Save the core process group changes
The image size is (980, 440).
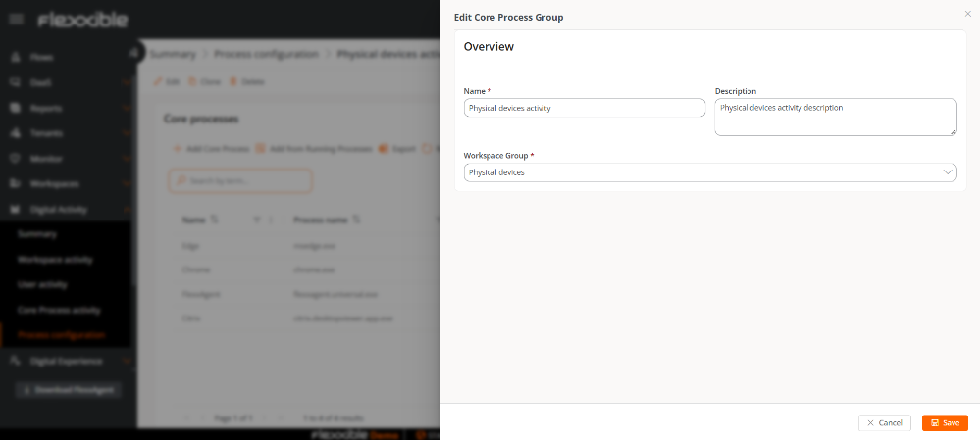coord(945,422)
